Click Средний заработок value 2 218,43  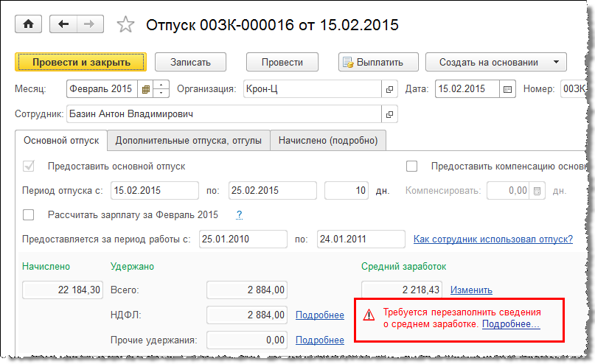402,290
